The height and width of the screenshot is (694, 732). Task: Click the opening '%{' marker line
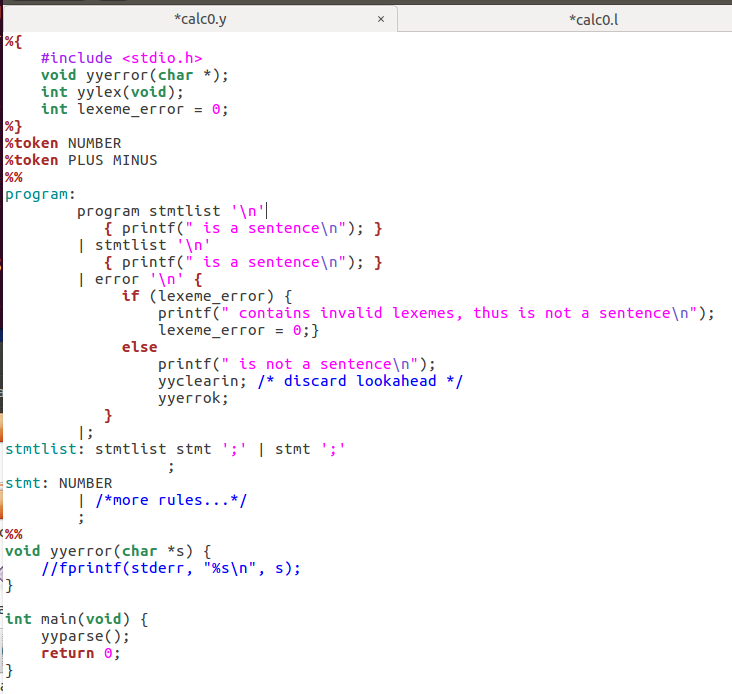[14, 42]
